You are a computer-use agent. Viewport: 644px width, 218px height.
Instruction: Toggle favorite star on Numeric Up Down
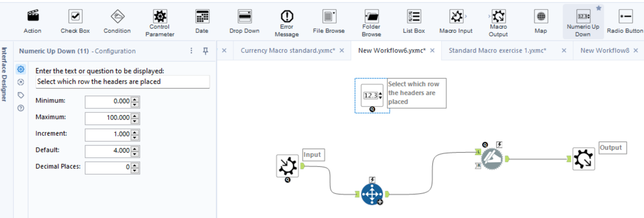(x=599, y=8)
